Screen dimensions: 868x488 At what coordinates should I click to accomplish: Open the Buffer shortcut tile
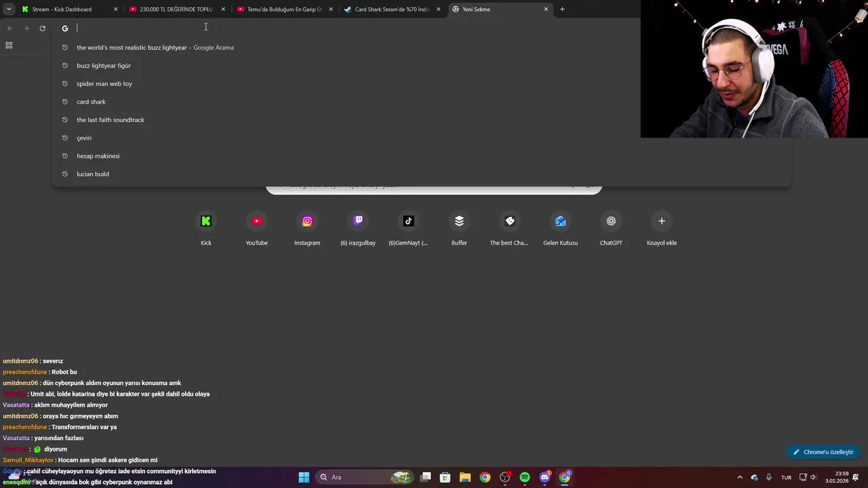[x=459, y=229]
